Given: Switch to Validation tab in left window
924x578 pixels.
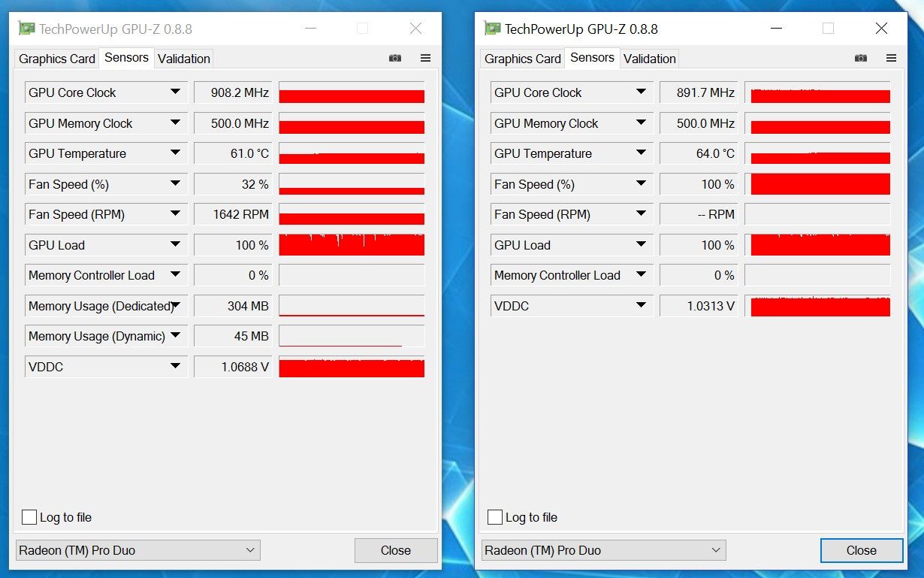Looking at the screenshot, I should click(x=184, y=59).
